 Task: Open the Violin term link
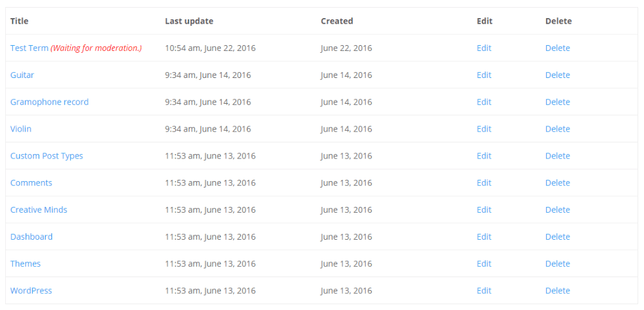tap(21, 129)
